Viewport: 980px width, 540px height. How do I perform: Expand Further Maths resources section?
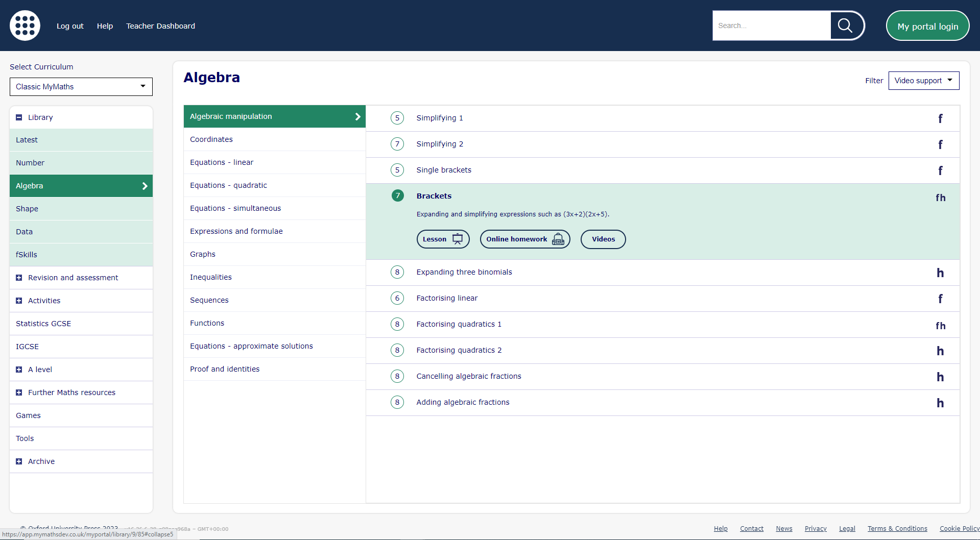coord(19,392)
